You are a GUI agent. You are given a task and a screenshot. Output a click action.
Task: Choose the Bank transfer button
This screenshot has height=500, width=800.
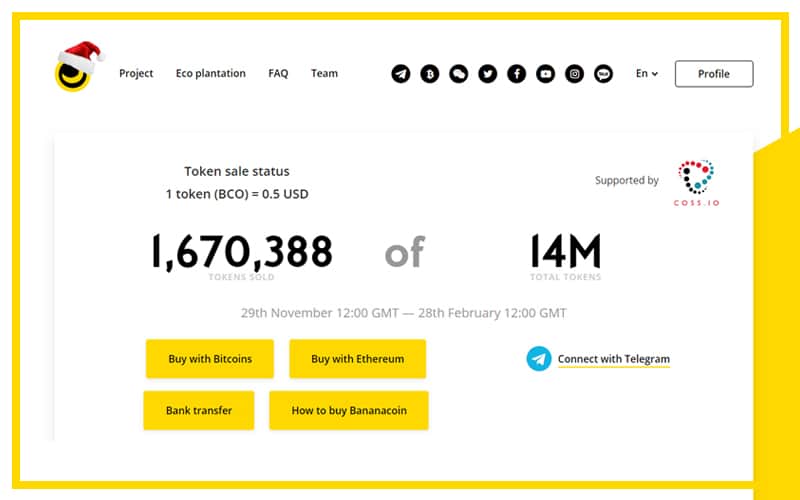coord(199,410)
